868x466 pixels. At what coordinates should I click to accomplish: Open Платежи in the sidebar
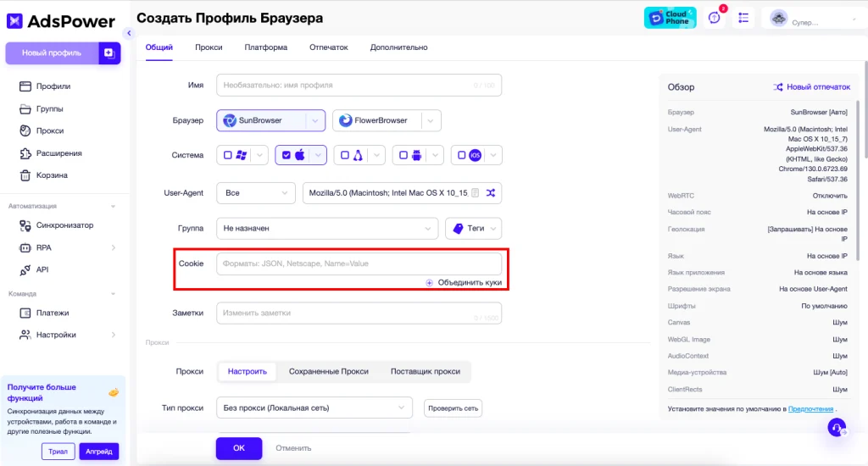pyautogui.click(x=52, y=313)
